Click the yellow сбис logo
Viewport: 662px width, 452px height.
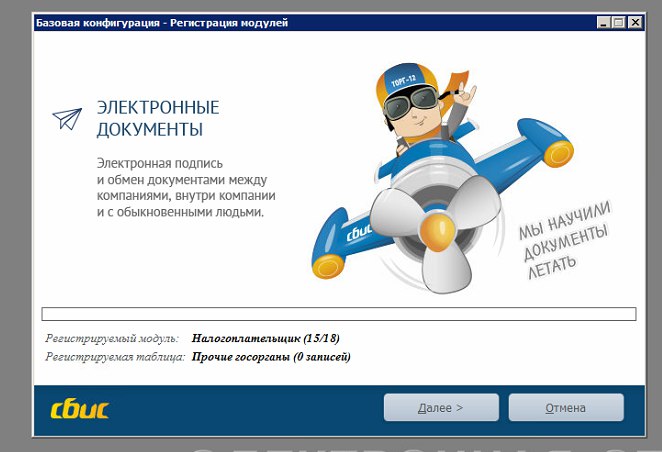point(80,410)
